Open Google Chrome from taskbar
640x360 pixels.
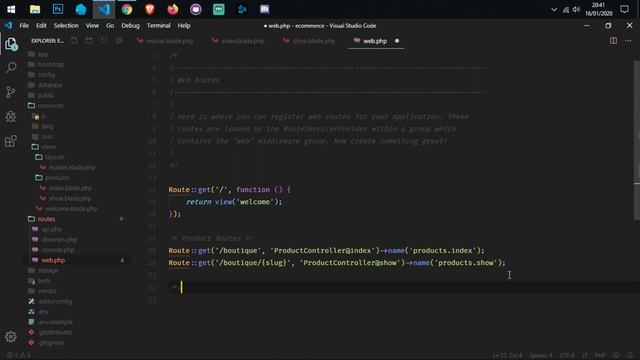click(127, 9)
